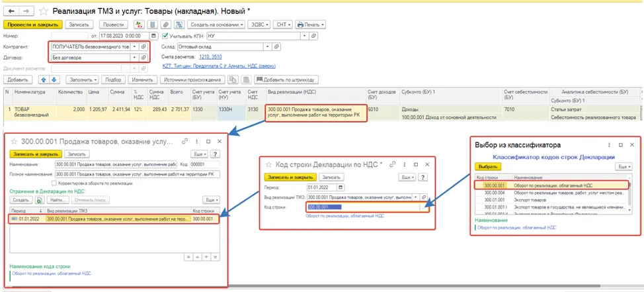The height and width of the screenshot is (292, 644).
Task: Click the paperclip attached files icon
Action: coord(167,24)
